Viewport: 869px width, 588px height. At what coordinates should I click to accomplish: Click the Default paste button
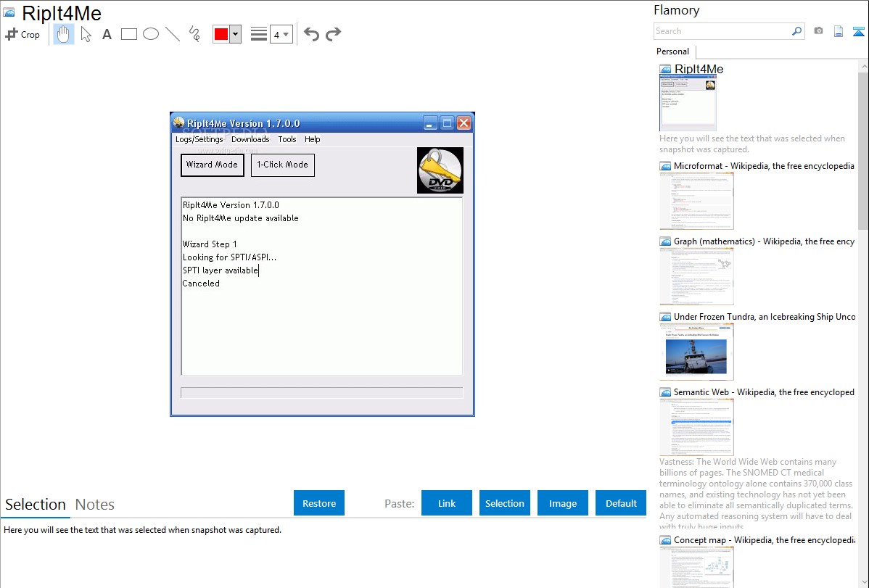point(621,503)
